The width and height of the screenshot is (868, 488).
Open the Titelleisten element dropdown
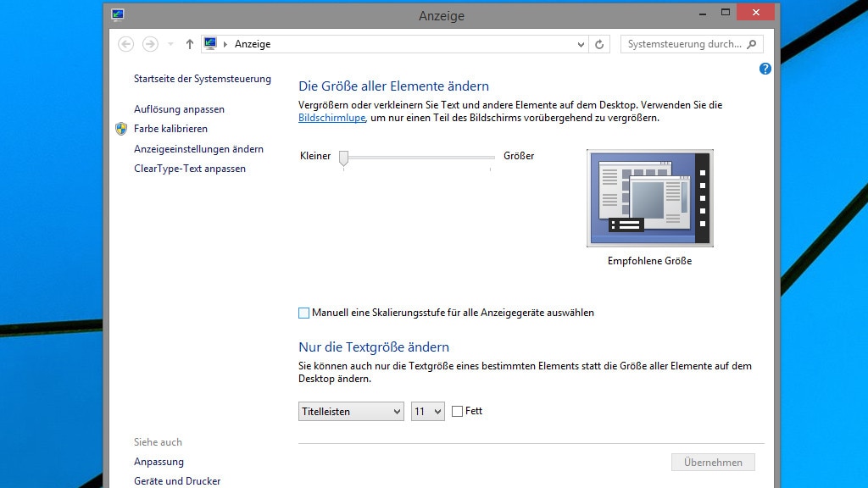[351, 412]
